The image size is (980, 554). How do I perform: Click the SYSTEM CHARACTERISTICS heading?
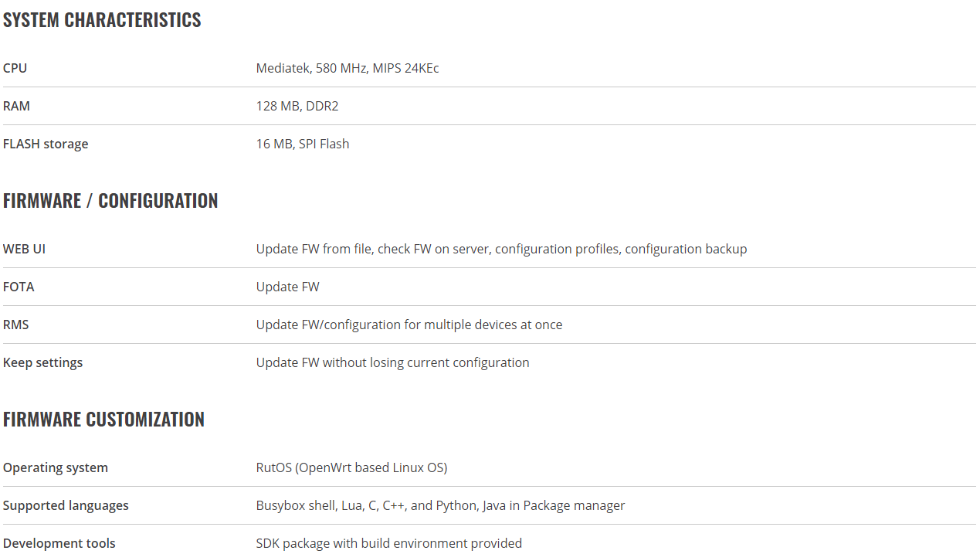[102, 20]
